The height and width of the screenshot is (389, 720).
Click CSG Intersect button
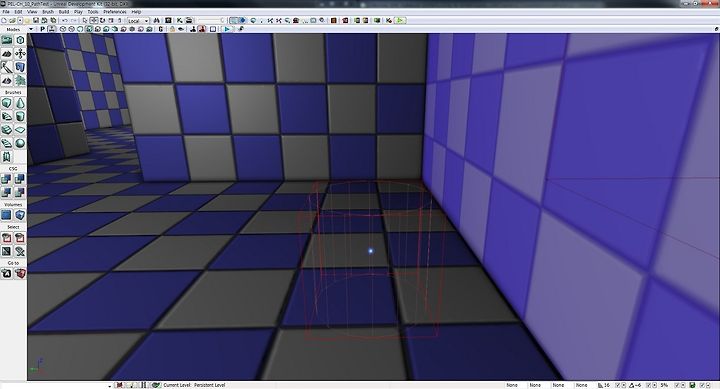coord(6,192)
